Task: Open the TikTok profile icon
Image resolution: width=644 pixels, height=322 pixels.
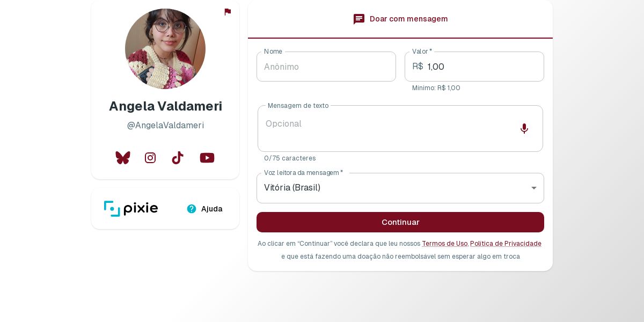Action: (x=178, y=158)
